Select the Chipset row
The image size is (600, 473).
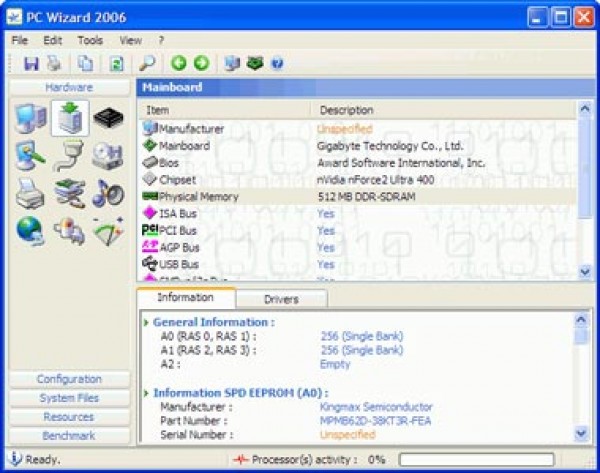[357, 180]
